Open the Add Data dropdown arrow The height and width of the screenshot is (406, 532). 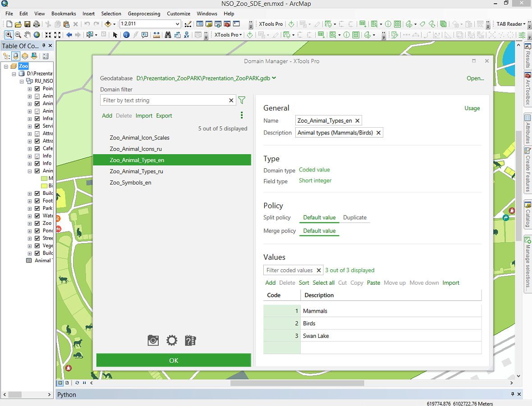115,24
